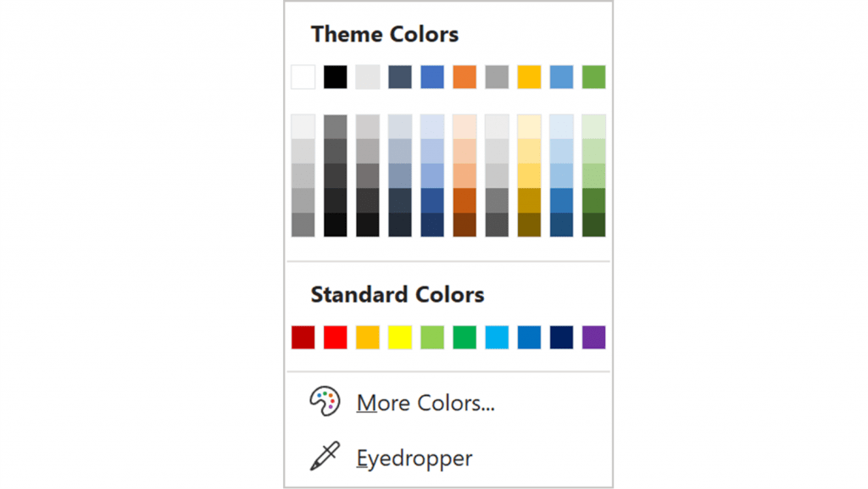Choose the gray theme color

(496, 76)
